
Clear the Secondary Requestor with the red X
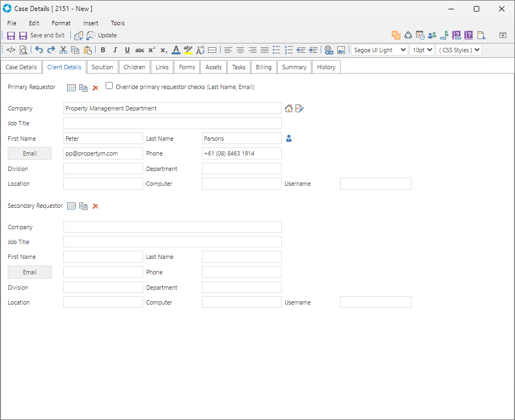coord(95,206)
